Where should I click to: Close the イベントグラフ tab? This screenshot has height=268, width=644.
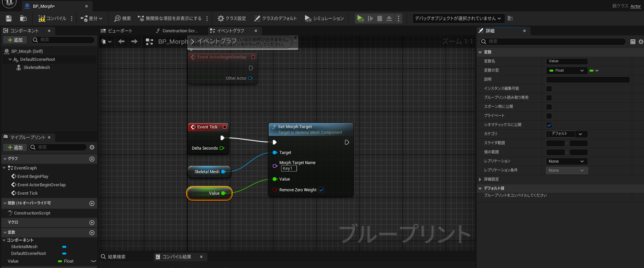(x=256, y=31)
